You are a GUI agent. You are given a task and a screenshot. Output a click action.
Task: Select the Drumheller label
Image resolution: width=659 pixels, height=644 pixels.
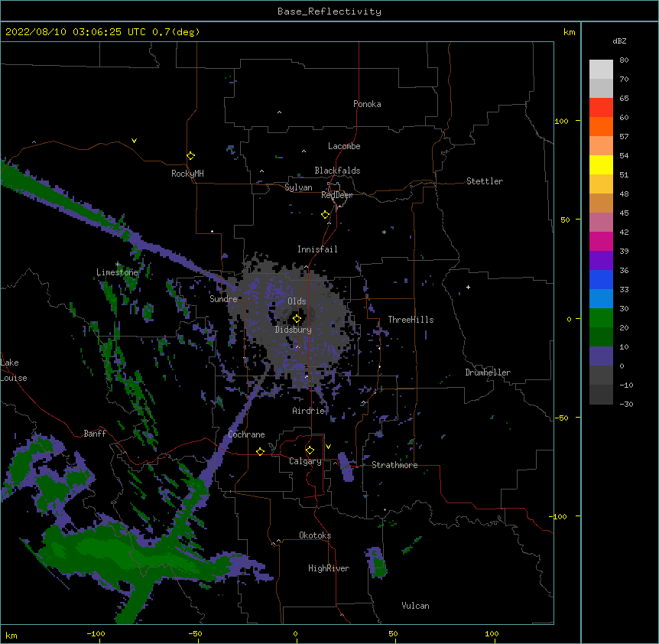488,372
